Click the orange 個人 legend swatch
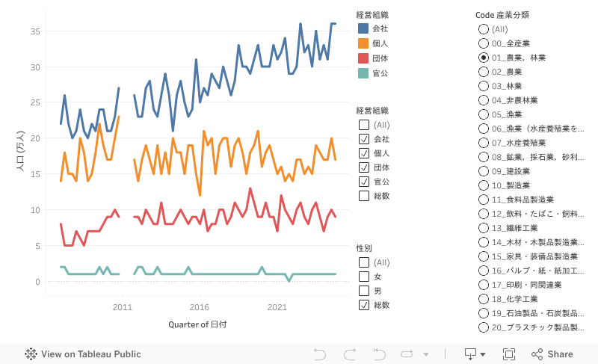 click(x=363, y=43)
